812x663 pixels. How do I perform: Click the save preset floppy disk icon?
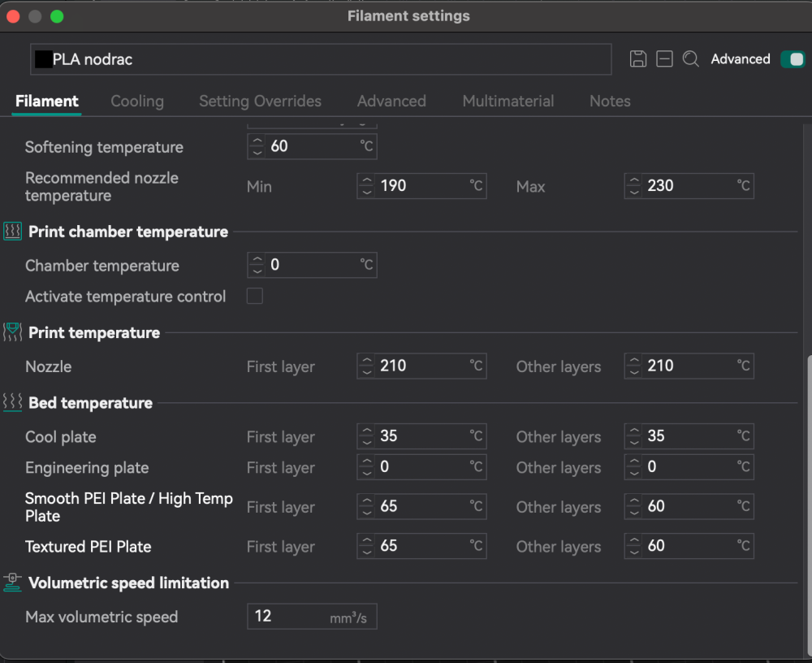tap(638, 59)
